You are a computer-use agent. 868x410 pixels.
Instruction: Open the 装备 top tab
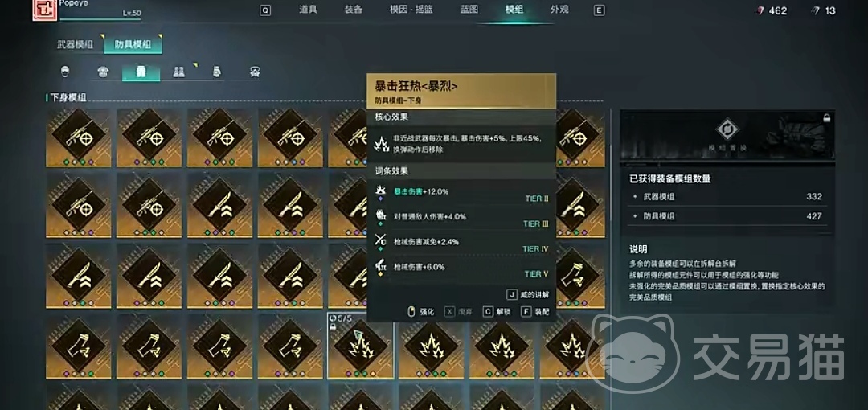tap(354, 10)
